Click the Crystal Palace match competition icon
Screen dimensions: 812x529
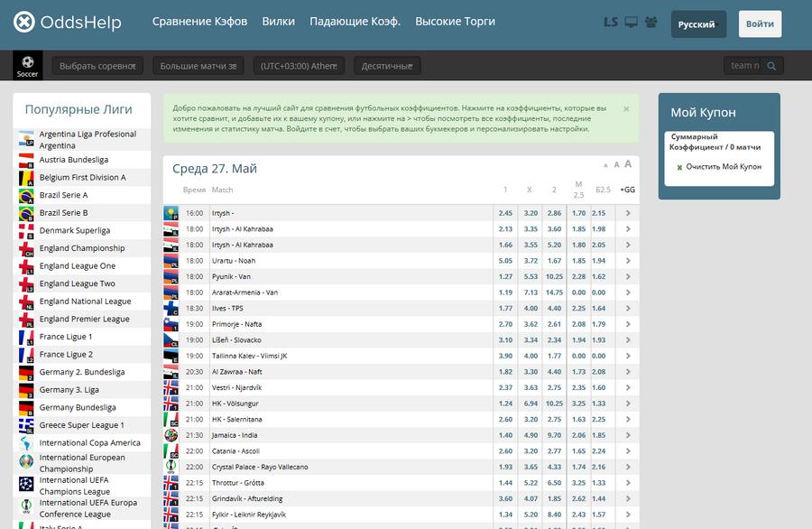[171, 467]
